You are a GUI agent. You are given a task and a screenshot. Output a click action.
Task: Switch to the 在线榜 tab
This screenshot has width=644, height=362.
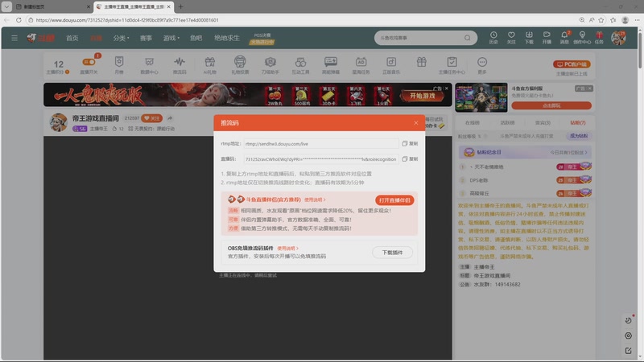473,123
